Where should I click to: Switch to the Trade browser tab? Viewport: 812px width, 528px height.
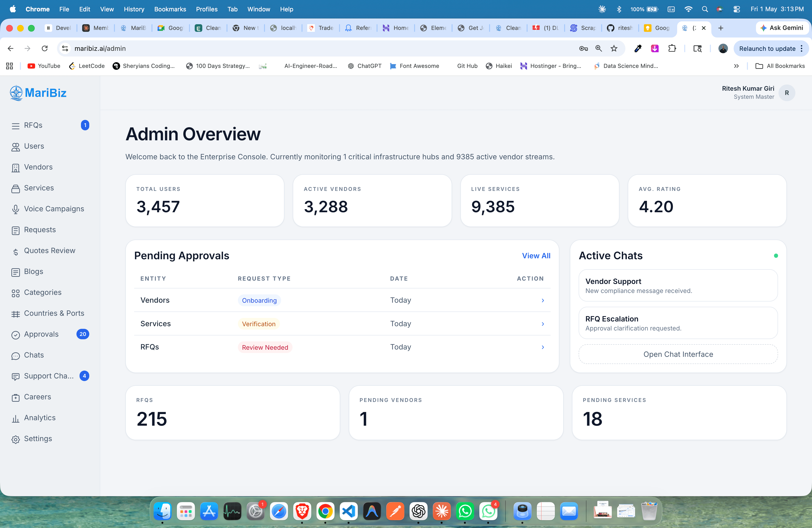(x=321, y=28)
